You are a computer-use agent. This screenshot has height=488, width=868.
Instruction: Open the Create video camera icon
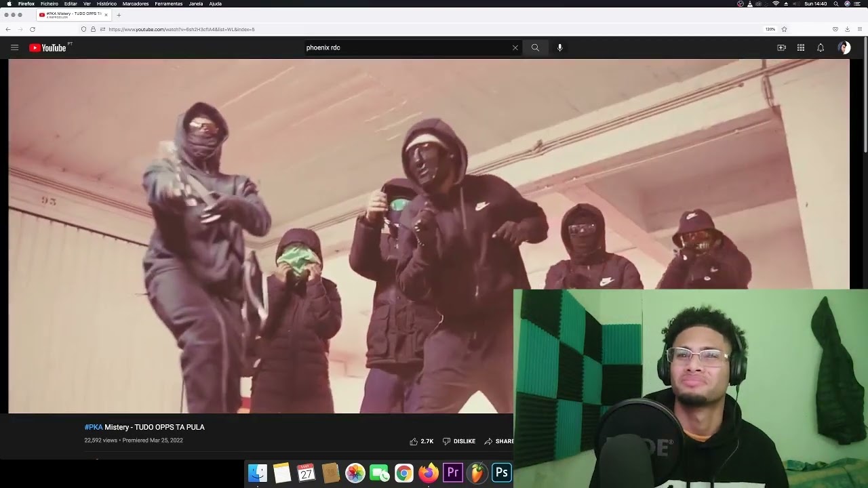pyautogui.click(x=781, y=47)
